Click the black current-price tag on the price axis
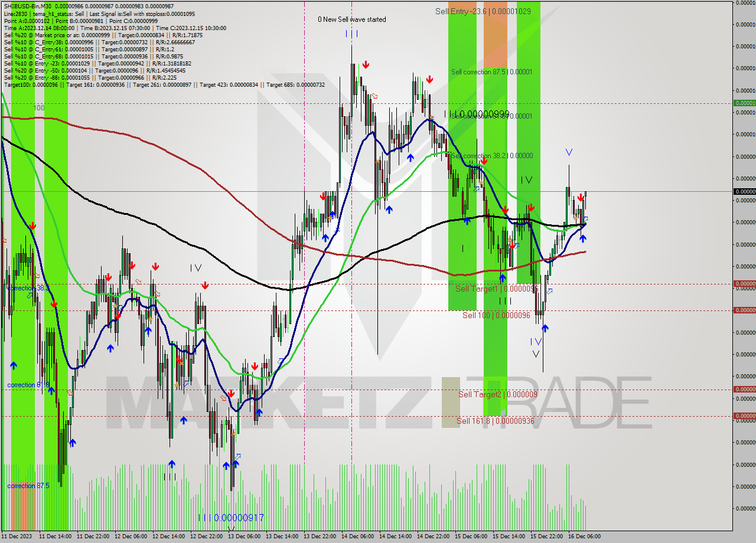This screenshot has height=543, width=756. coord(744,191)
